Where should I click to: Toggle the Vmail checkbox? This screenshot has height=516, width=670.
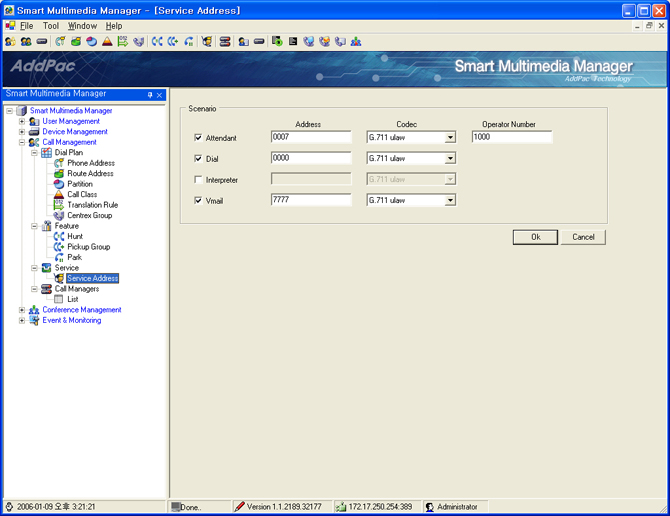(x=198, y=200)
